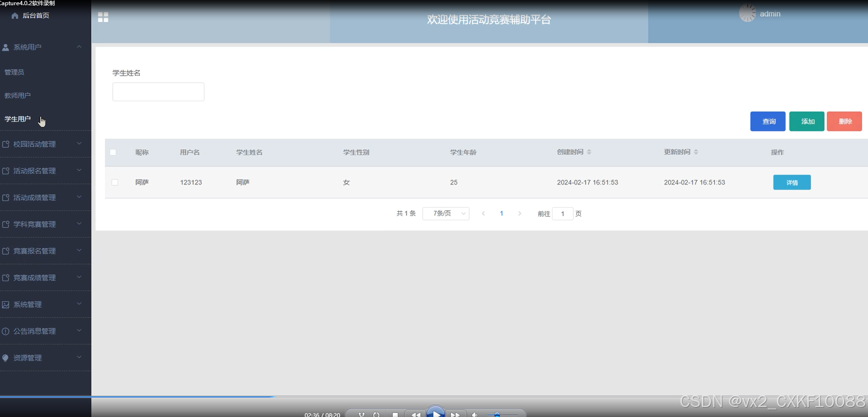Click the 资源管理 bulb icon
Viewport: 868px width, 417px height.
(6, 358)
